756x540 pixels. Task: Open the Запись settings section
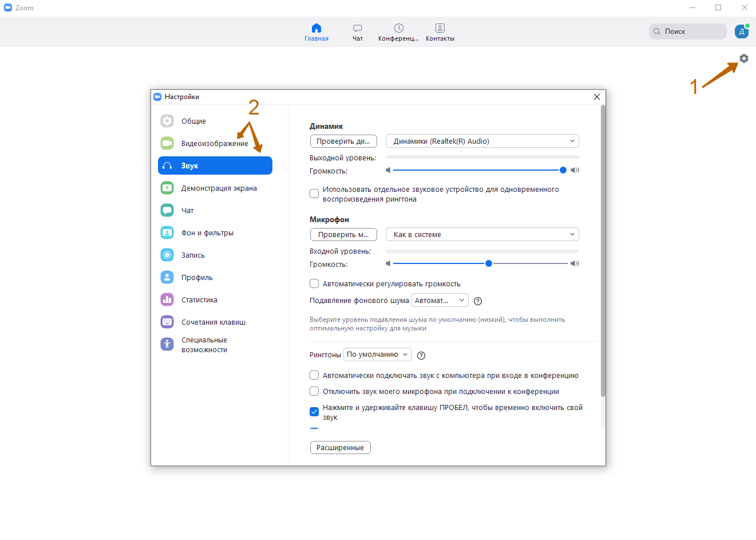tap(215, 255)
